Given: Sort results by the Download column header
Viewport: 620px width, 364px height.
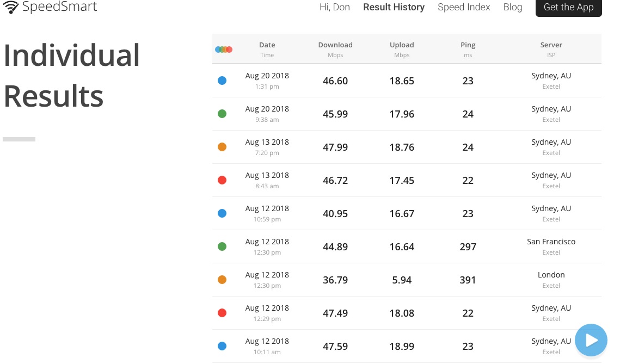Looking at the screenshot, I should (335, 45).
